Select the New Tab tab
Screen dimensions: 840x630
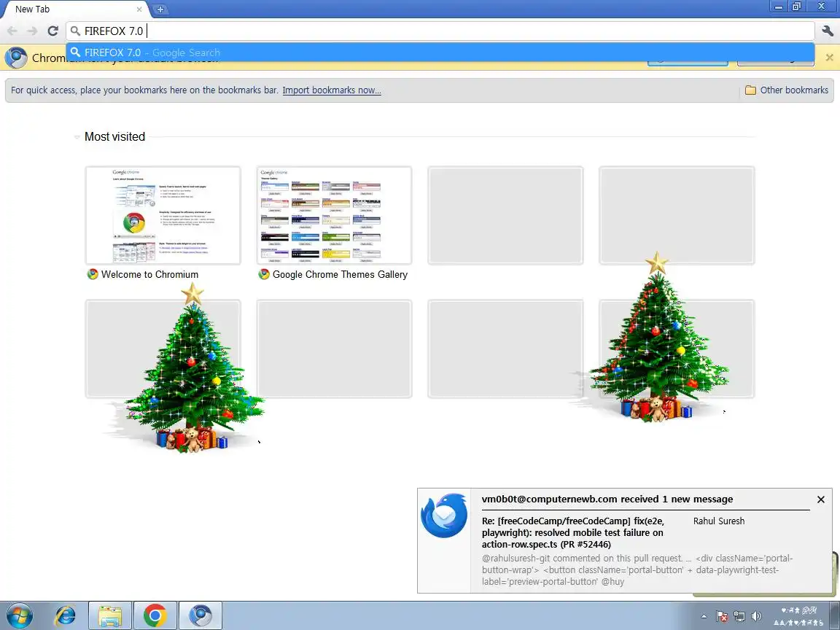coord(75,9)
